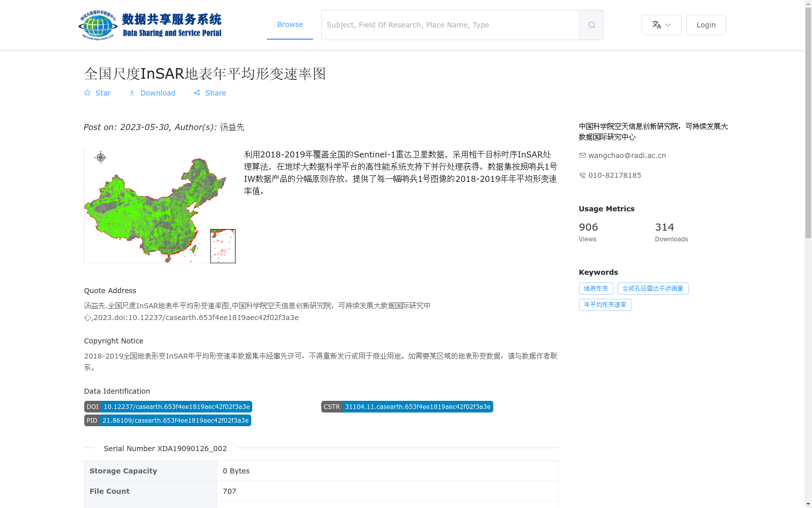
Task: Click the Share link
Action: click(x=210, y=93)
